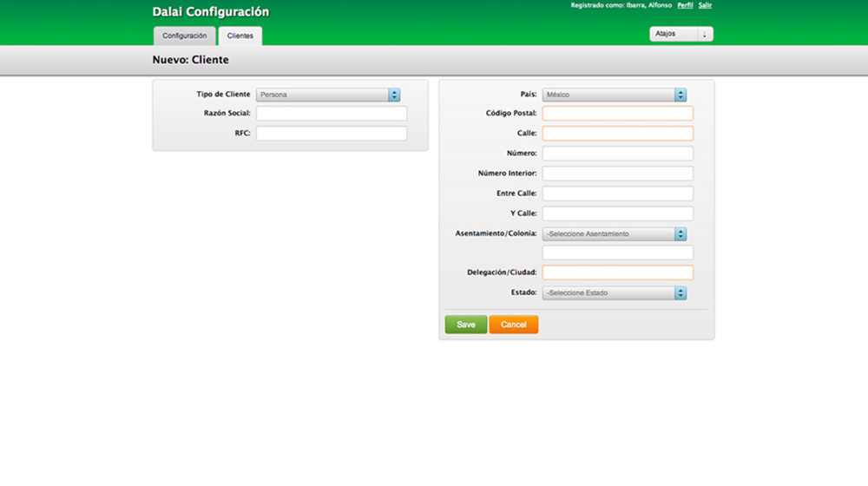This screenshot has height=486, width=868.
Task: Switch to the Configuración tab
Action: pyautogui.click(x=184, y=36)
